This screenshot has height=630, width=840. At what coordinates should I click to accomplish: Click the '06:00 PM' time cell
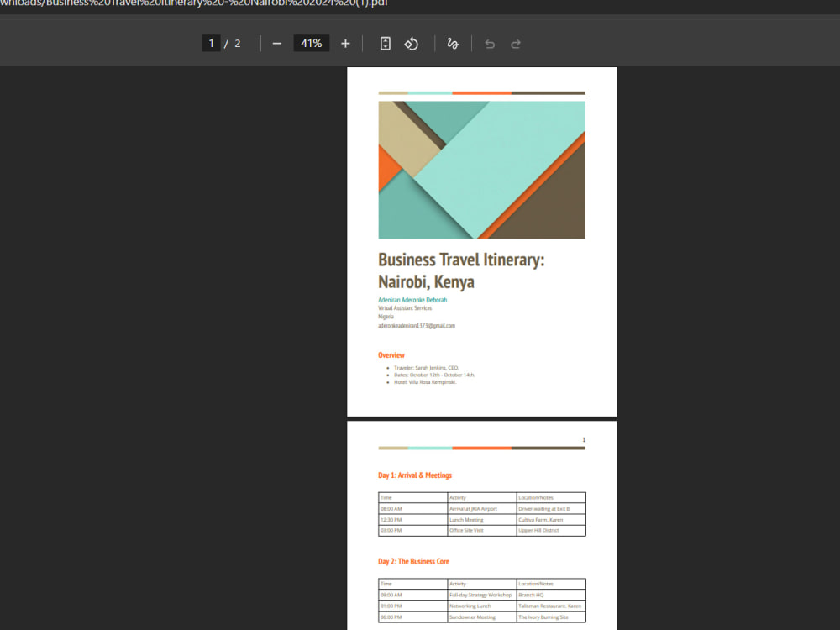[413, 617]
